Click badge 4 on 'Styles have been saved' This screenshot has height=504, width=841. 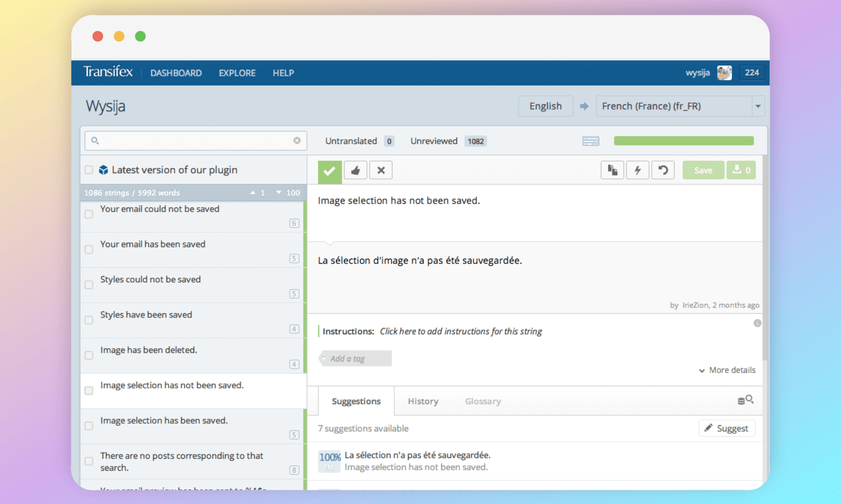(x=294, y=329)
